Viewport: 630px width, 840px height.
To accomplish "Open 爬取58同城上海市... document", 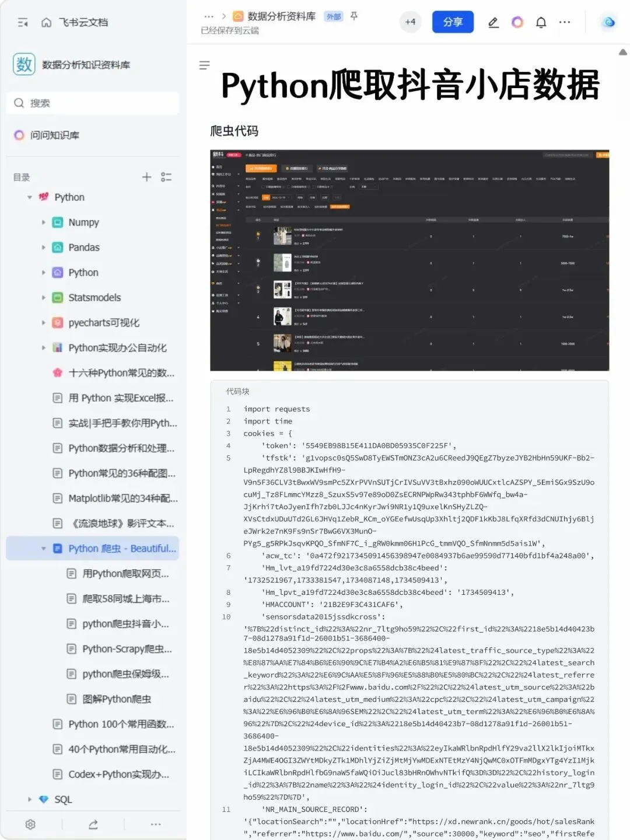I will (x=126, y=599).
